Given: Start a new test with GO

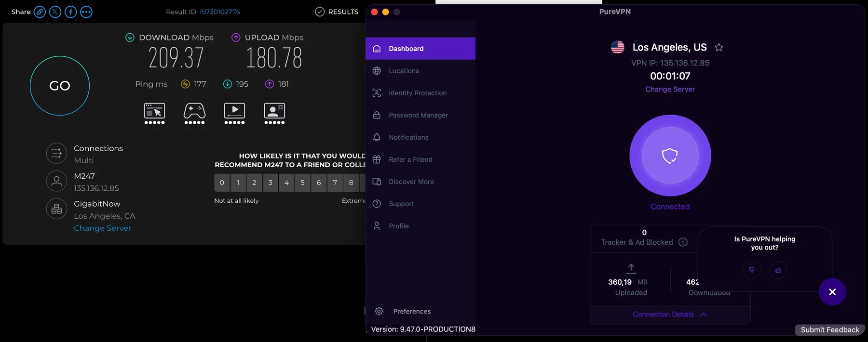Looking at the screenshot, I should 60,86.
